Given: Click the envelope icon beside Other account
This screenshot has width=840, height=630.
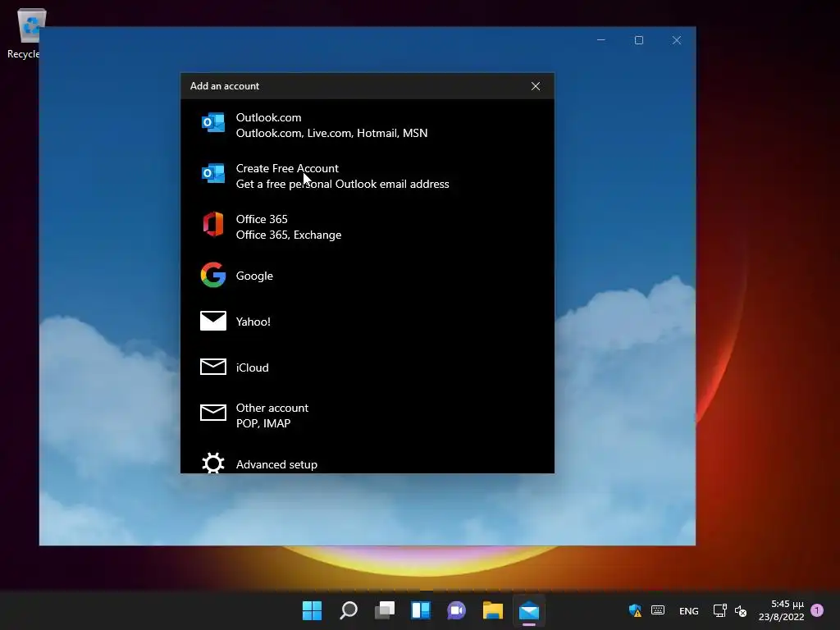Looking at the screenshot, I should coord(212,413).
